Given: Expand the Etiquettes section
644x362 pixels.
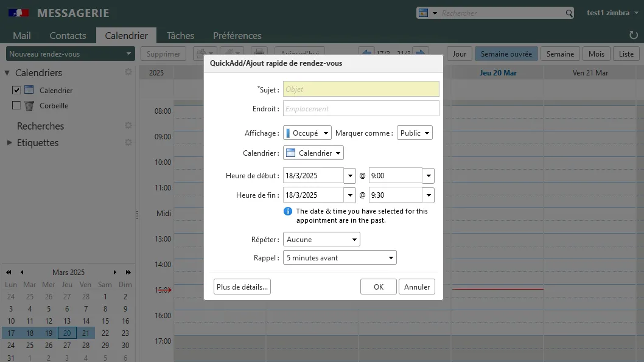Looking at the screenshot, I should (x=9, y=143).
